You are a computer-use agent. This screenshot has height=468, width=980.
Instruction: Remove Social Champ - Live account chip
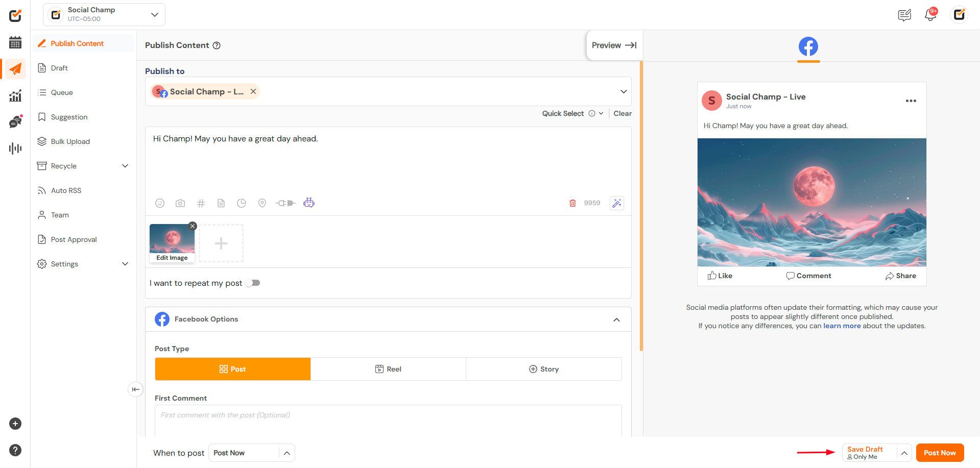tap(253, 91)
